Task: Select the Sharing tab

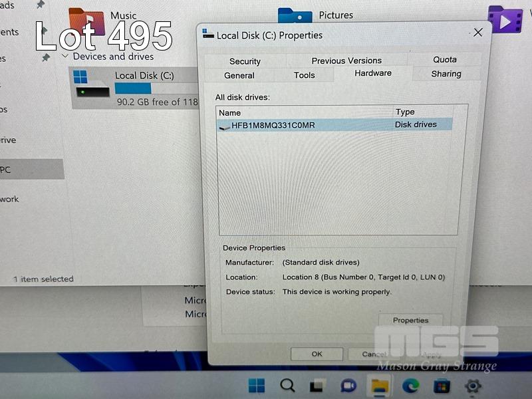Action: (x=446, y=74)
